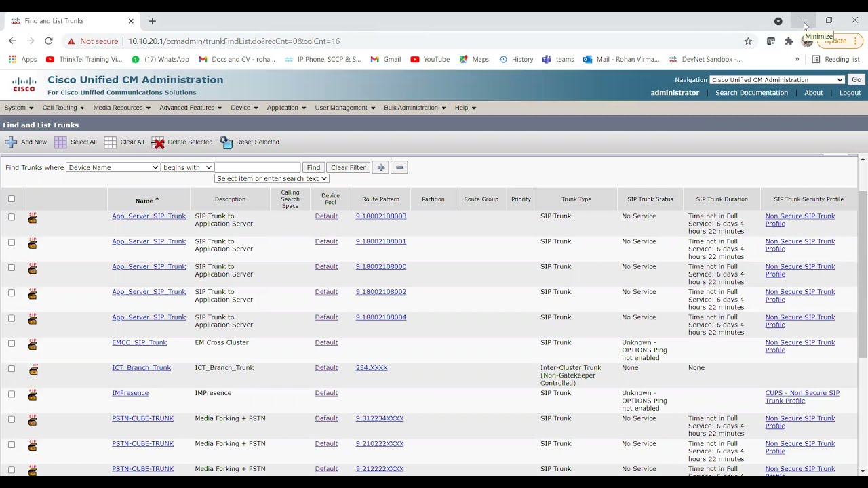The height and width of the screenshot is (488, 868).
Task: Click the Add New plus icon
Action: click(11, 142)
